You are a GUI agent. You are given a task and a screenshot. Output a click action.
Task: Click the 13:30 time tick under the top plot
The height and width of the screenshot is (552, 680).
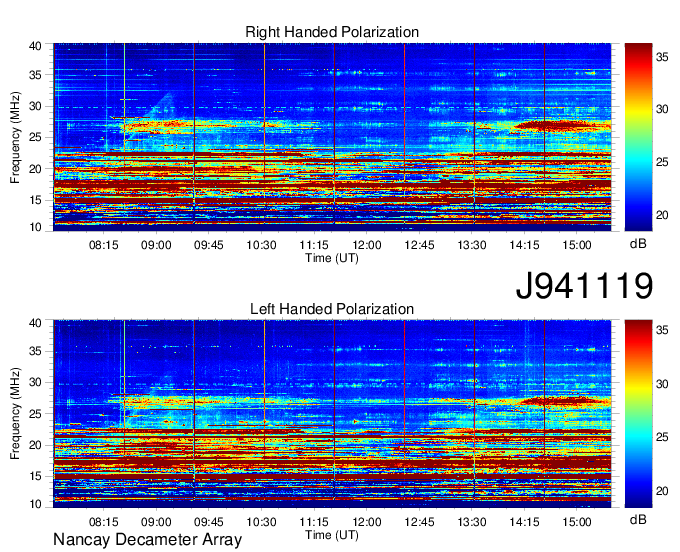click(472, 245)
